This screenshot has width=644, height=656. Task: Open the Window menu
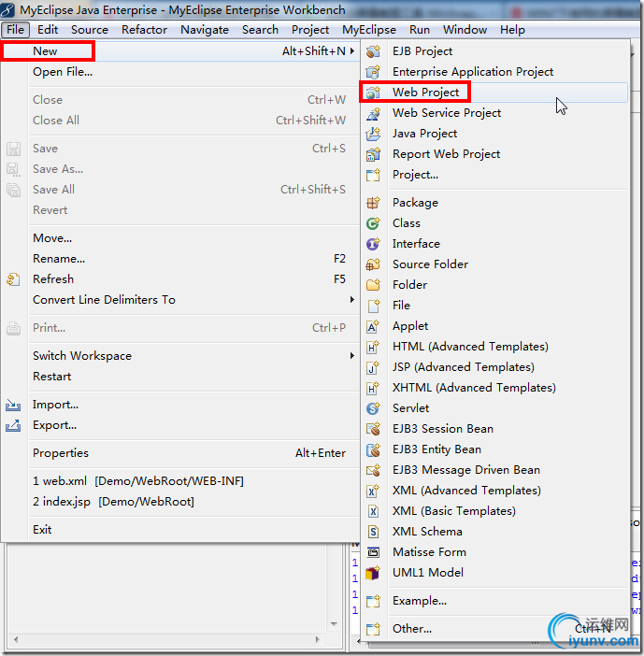click(465, 30)
